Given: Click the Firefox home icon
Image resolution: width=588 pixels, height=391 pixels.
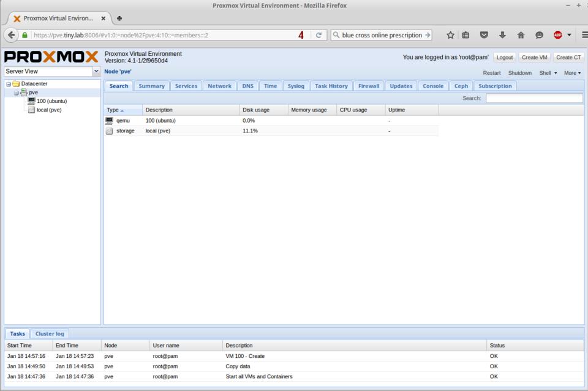Looking at the screenshot, I should coord(521,35).
